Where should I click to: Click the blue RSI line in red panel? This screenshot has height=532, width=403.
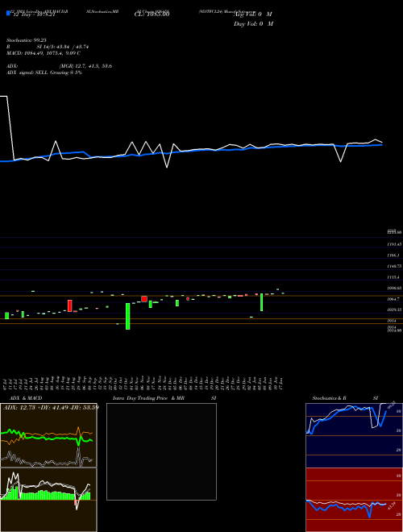tap(346, 507)
